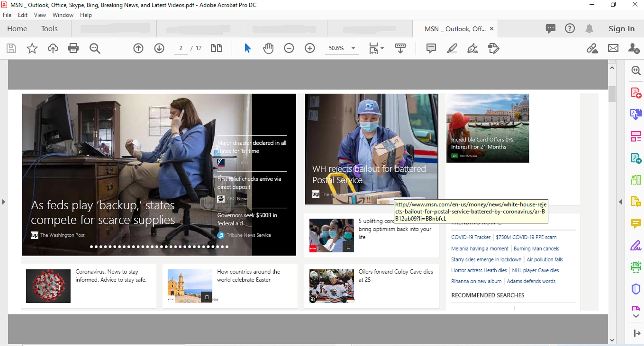Click the Sign In button

pyautogui.click(x=621, y=29)
